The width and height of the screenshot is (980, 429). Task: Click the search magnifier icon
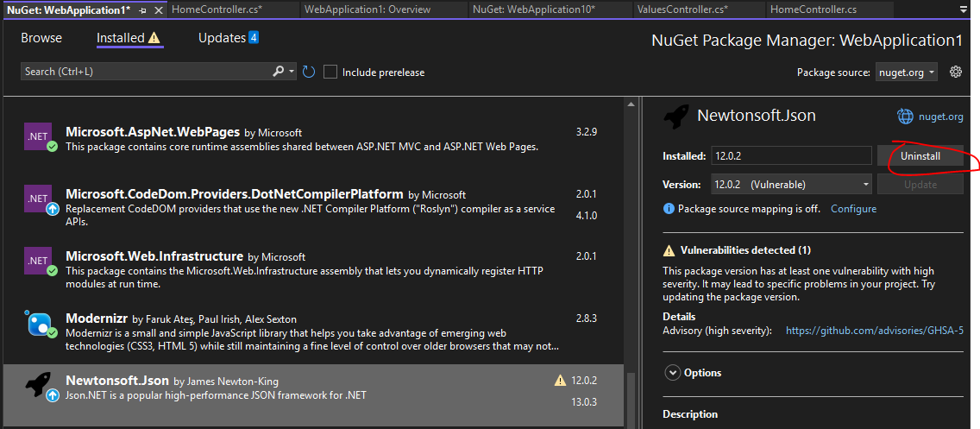(279, 72)
